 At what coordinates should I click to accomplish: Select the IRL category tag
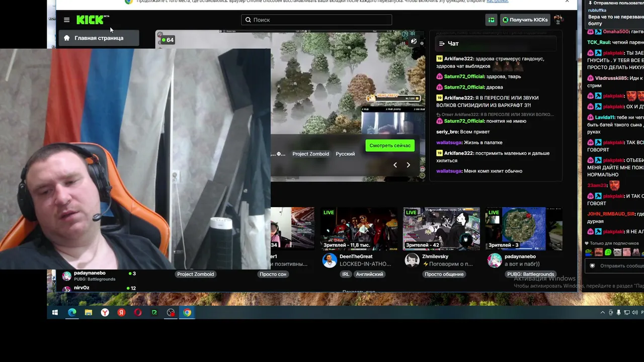(x=346, y=275)
